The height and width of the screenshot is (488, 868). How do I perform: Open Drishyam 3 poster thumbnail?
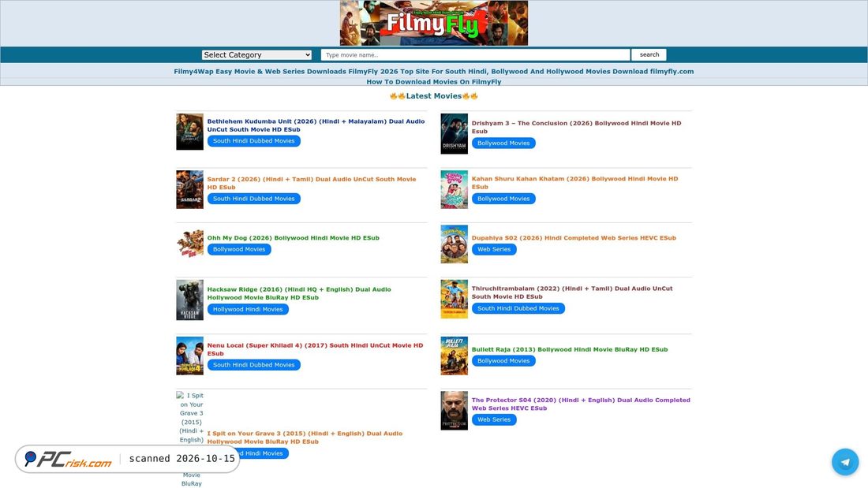coord(454,133)
